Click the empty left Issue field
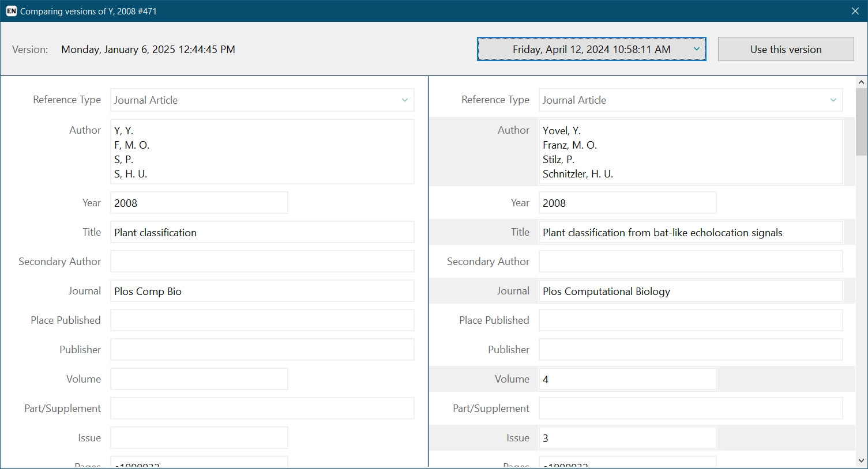The image size is (868, 469). click(199, 438)
